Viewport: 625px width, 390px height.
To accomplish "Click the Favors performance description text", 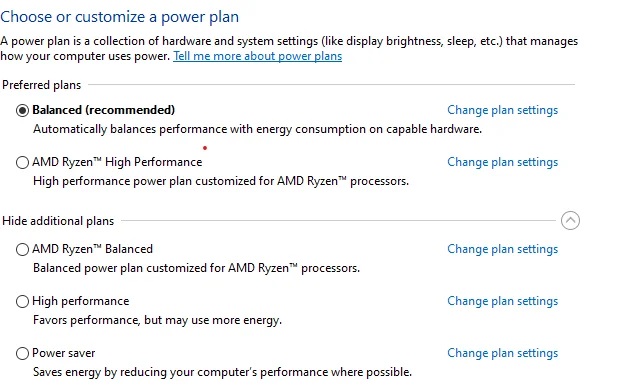I will pyautogui.click(x=157, y=320).
